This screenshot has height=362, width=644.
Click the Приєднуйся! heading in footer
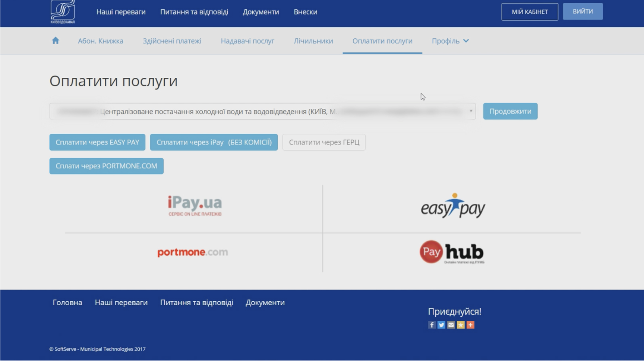454,312
